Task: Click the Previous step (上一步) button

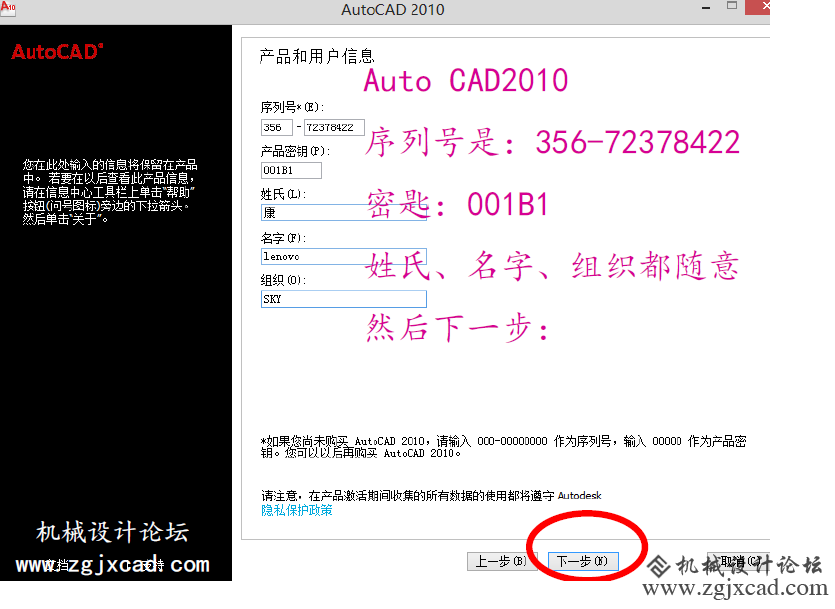Action: (x=501, y=561)
